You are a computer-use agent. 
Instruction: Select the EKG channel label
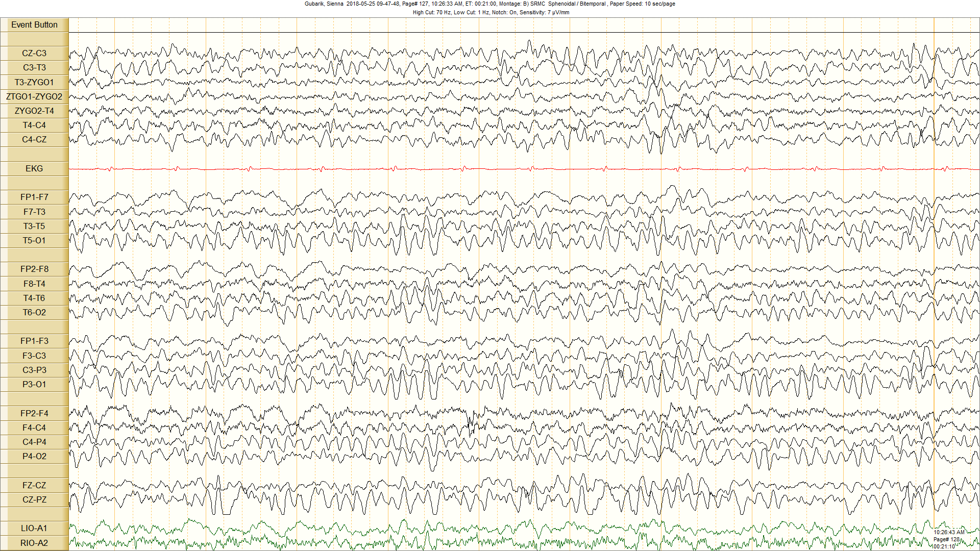(34, 168)
